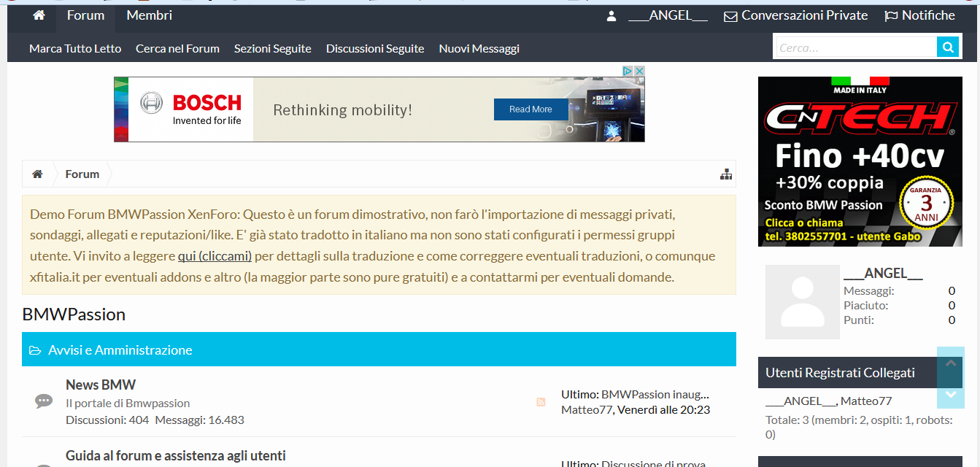980x467 pixels.
Task: Open the Membri tab
Action: (x=150, y=15)
